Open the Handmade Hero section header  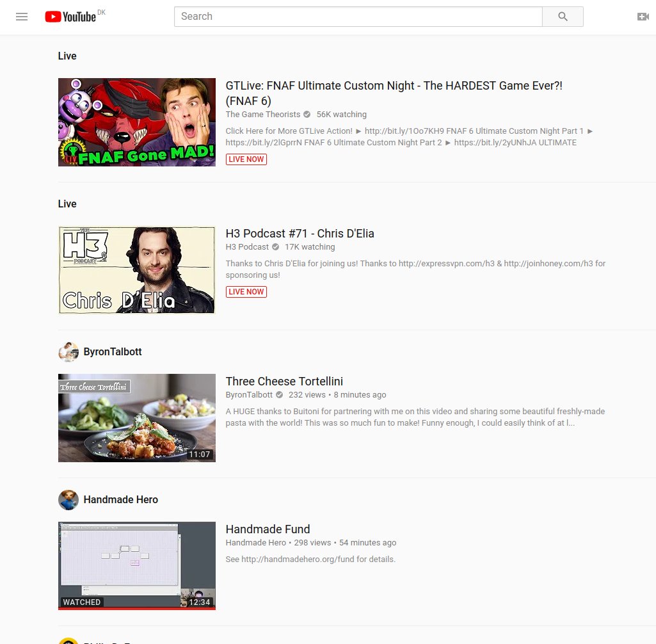tap(120, 499)
